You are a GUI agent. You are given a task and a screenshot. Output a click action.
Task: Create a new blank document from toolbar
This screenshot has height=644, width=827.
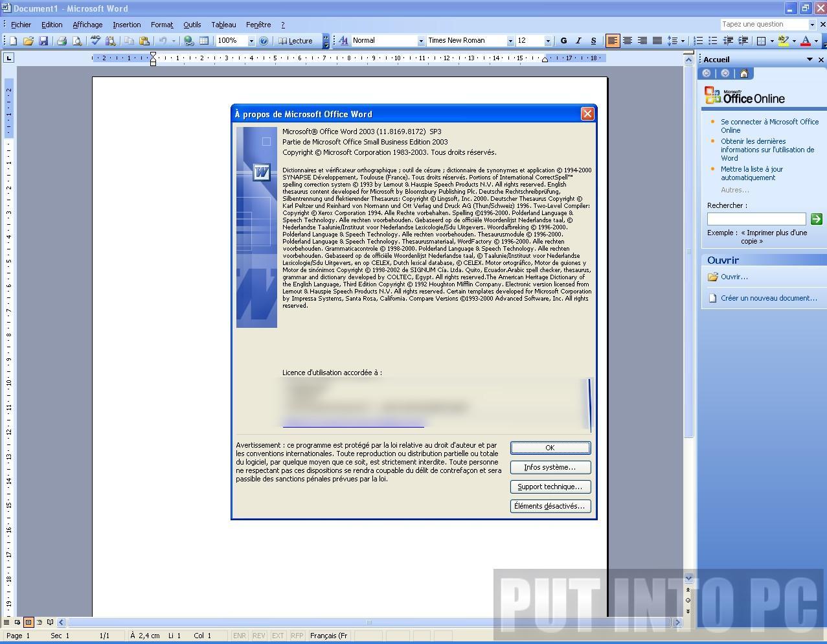click(13, 41)
